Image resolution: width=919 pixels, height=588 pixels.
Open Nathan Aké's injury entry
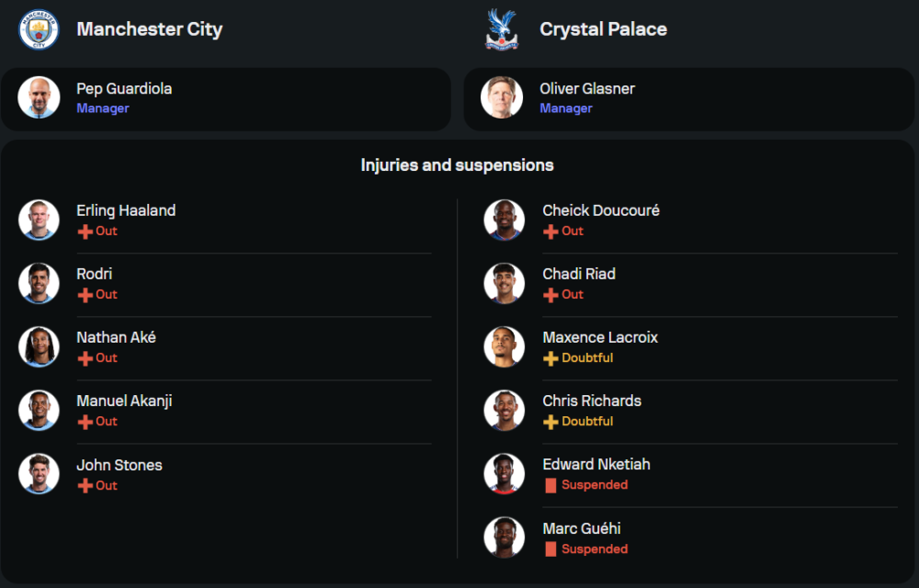(x=116, y=337)
